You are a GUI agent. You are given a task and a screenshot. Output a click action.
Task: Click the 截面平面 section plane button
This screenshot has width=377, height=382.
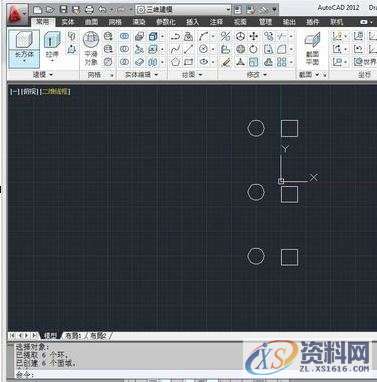click(x=313, y=49)
